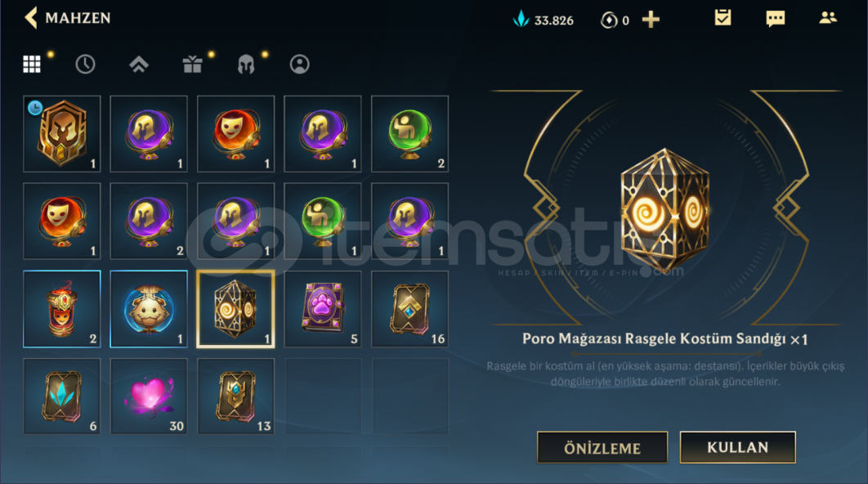Open the time-limited items clock tab

[x=85, y=65]
